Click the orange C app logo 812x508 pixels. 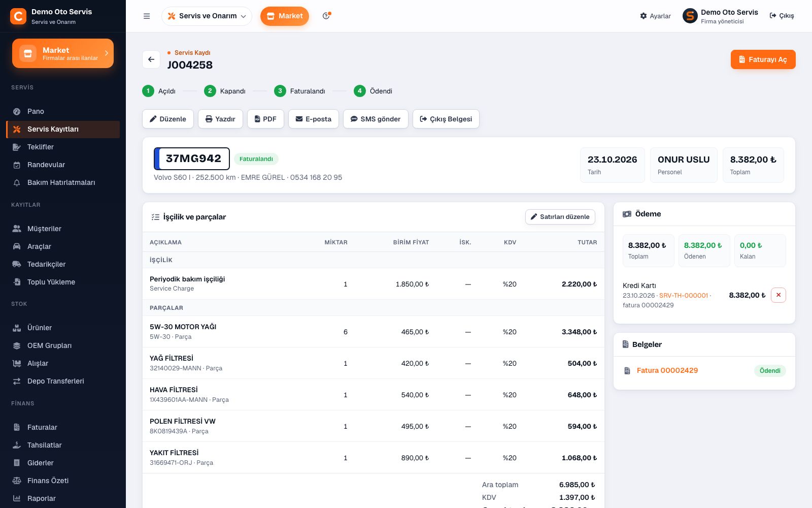tap(18, 16)
